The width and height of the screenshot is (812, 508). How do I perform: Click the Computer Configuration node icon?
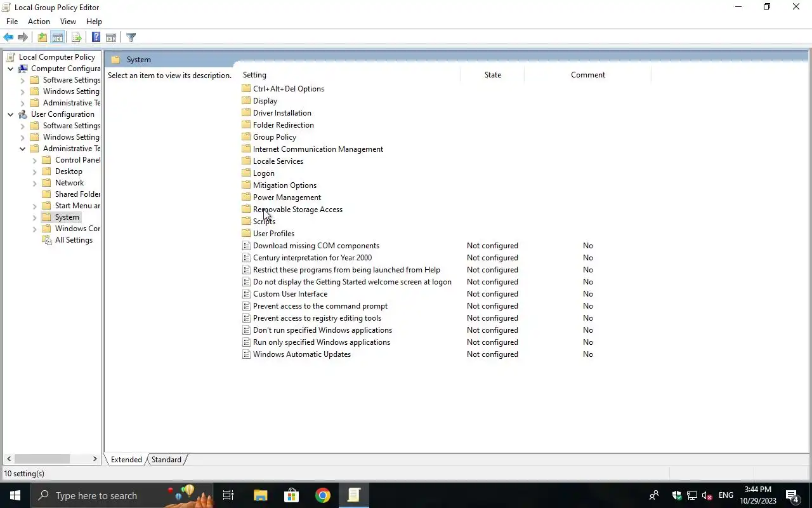(x=23, y=69)
